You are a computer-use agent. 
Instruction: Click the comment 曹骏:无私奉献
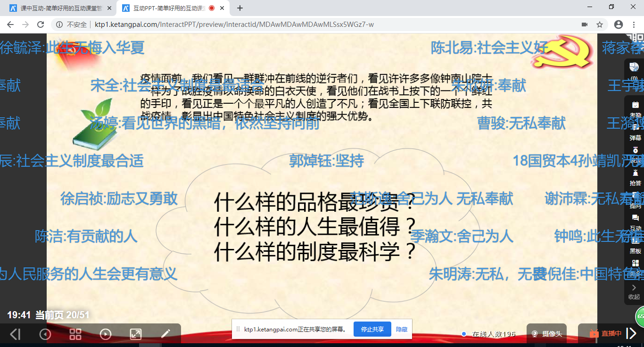[521, 123]
